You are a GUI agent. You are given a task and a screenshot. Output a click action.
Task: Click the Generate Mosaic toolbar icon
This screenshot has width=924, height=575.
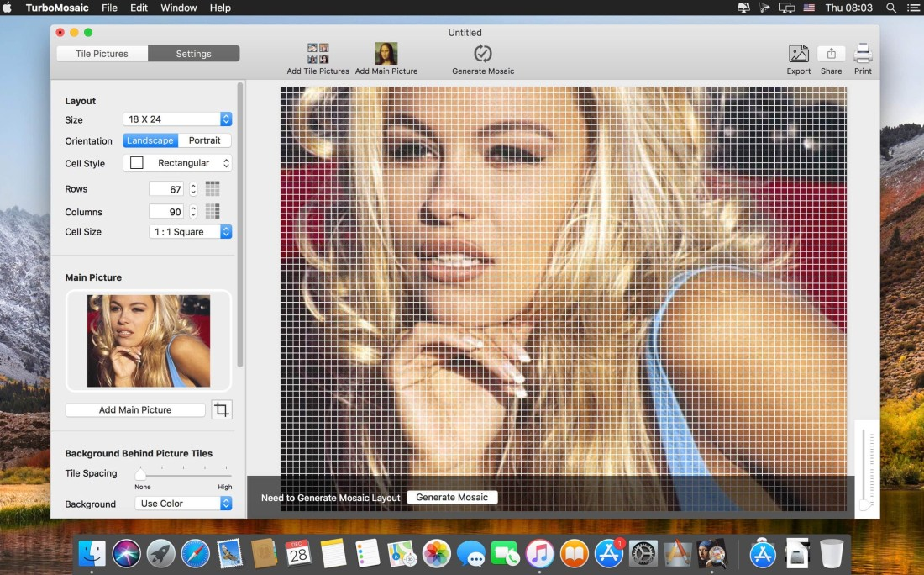(483, 54)
